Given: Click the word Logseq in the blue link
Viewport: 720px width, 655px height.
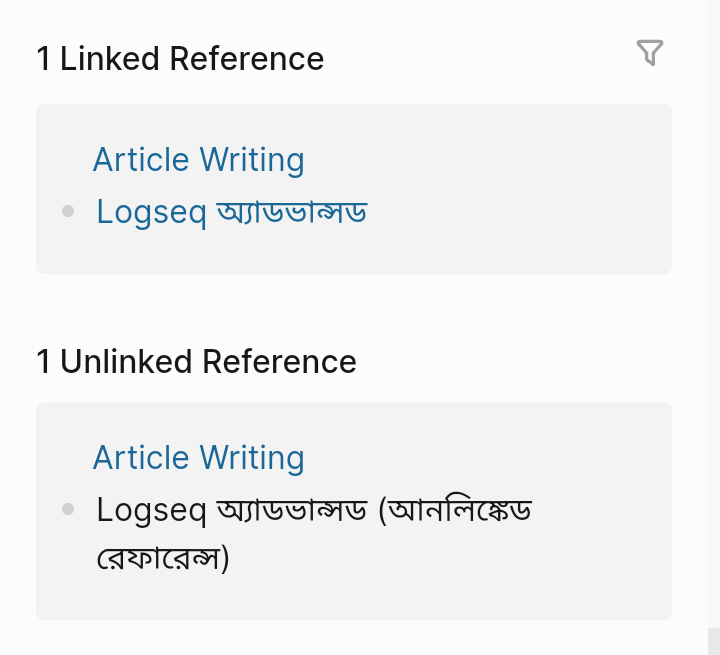Looking at the screenshot, I should pyautogui.click(x=152, y=212).
